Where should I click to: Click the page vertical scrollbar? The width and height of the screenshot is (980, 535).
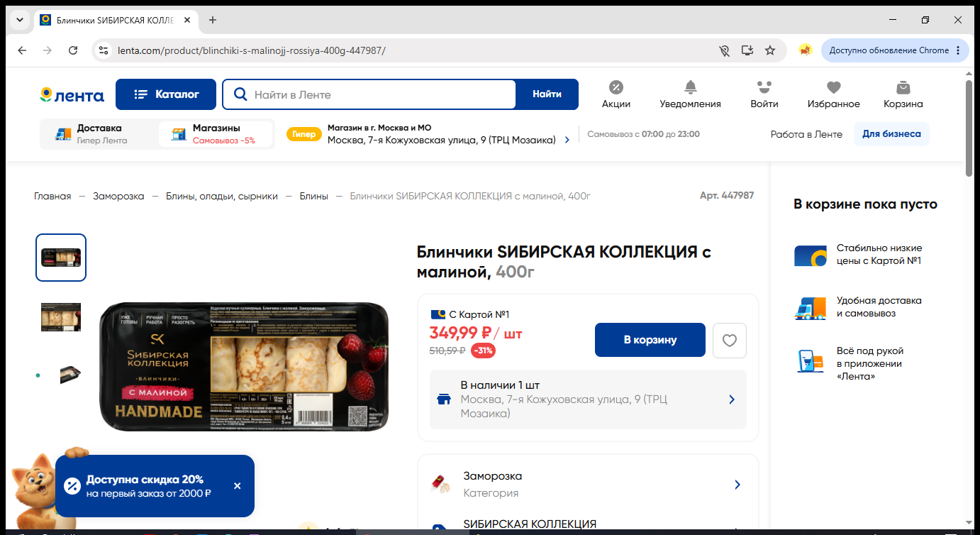(x=969, y=128)
